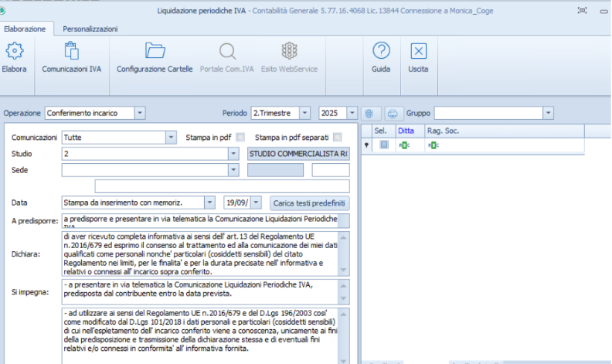612x364 pixels.
Task: Click the Uscita exit icon
Action: [x=418, y=52]
